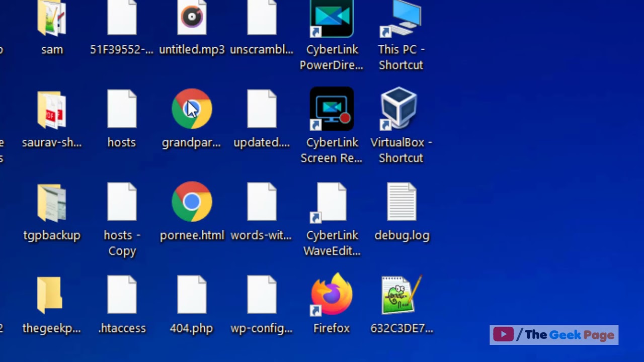Viewport: 644px width, 362px height.
Task: Select the unscrambl... file icon
Action: (x=262, y=18)
